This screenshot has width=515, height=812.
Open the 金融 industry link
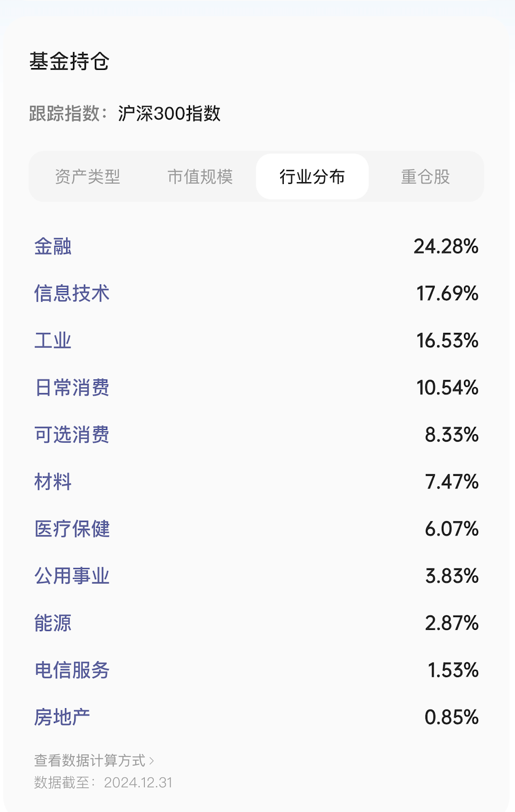click(x=53, y=247)
